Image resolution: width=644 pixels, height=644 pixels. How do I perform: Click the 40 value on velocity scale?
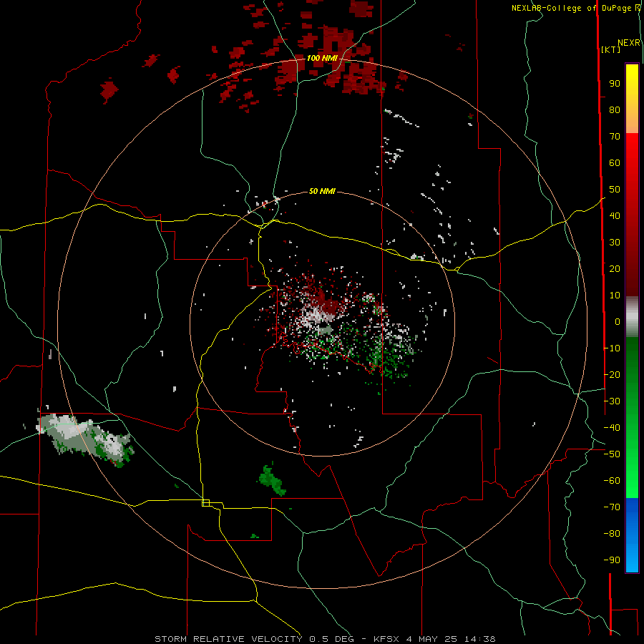[615, 215]
